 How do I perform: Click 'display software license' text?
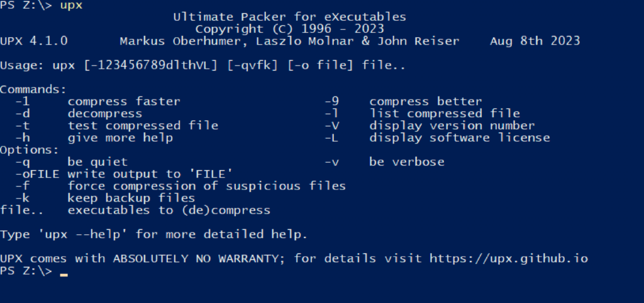pos(459,137)
